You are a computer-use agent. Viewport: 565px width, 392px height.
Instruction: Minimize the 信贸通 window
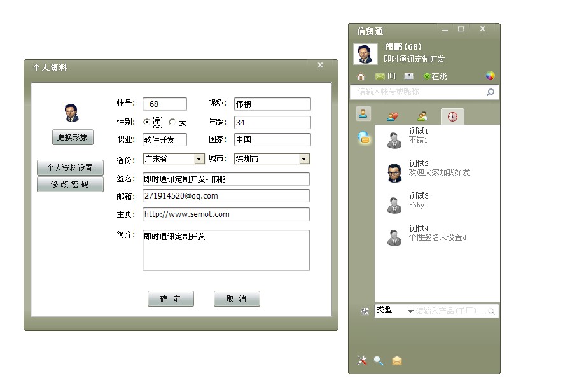(445, 31)
